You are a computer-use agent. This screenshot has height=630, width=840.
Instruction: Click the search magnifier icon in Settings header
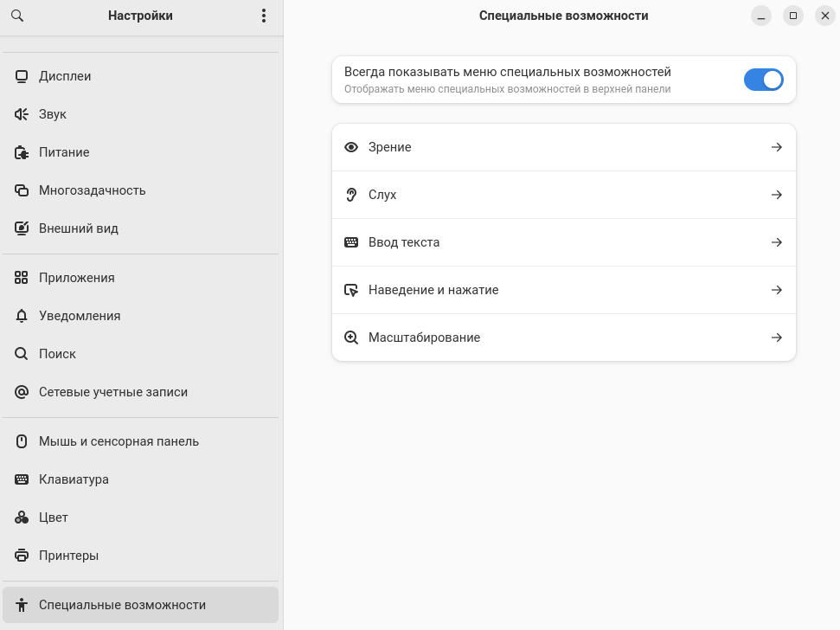(17, 16)
